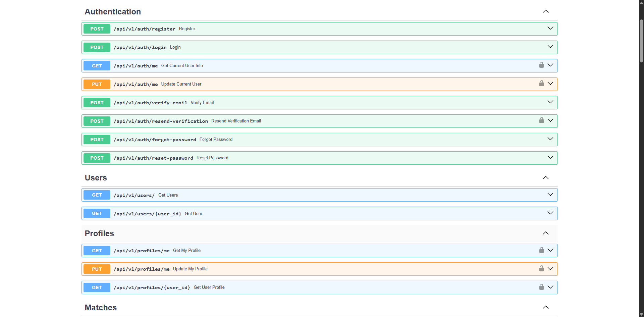Click the 'Forgot Password' summary text

216,140
